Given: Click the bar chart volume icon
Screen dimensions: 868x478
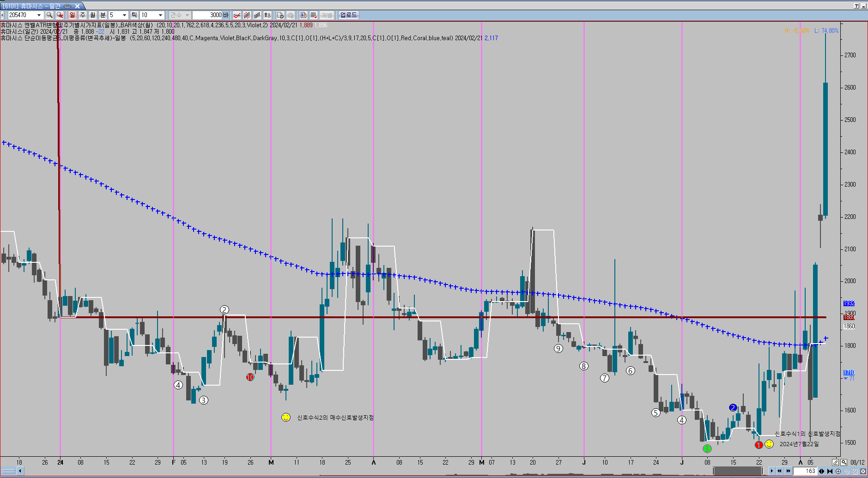Looking at the screenshot, I should (x=257, y=15).
